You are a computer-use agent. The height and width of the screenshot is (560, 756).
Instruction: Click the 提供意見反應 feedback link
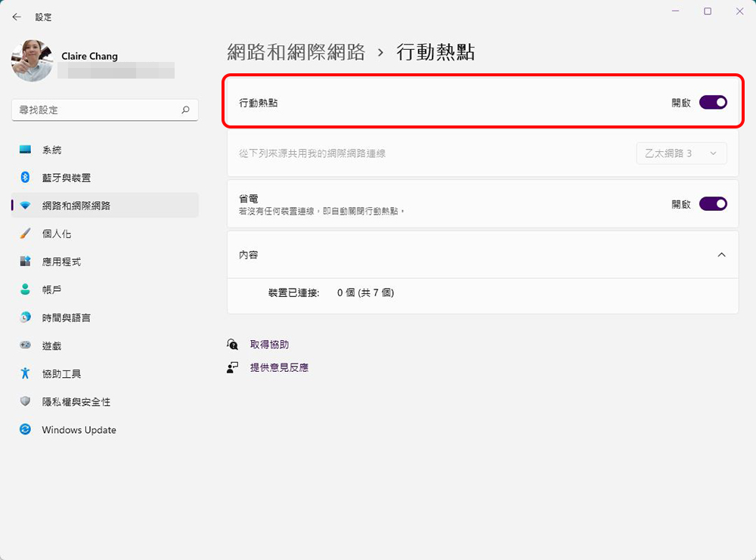(279, 367)
